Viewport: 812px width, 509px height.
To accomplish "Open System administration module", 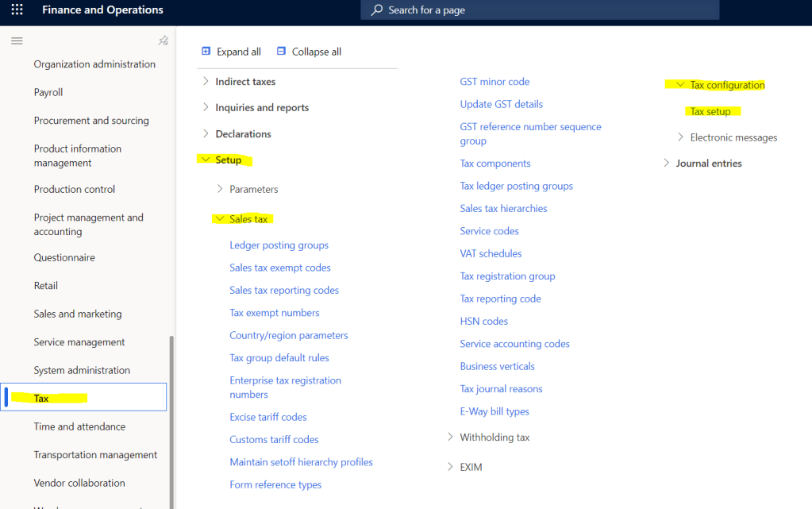I will (82, 370).
